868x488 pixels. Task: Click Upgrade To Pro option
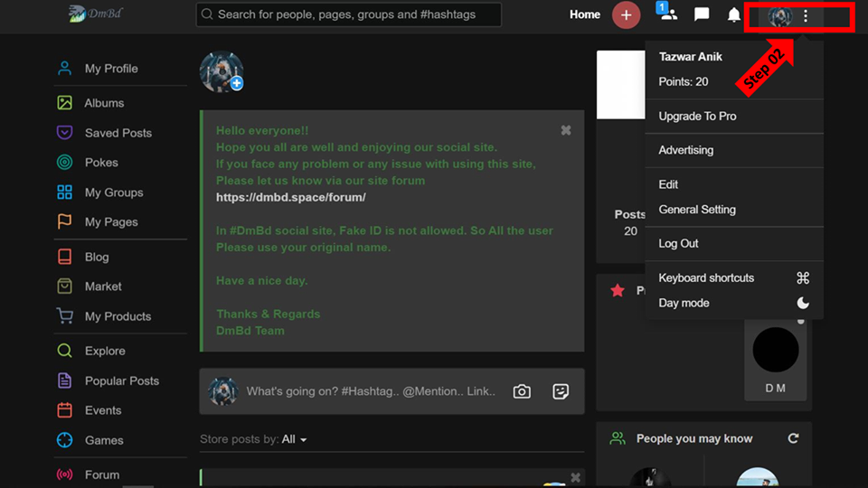pyautogui.click(x=697, y=117)
